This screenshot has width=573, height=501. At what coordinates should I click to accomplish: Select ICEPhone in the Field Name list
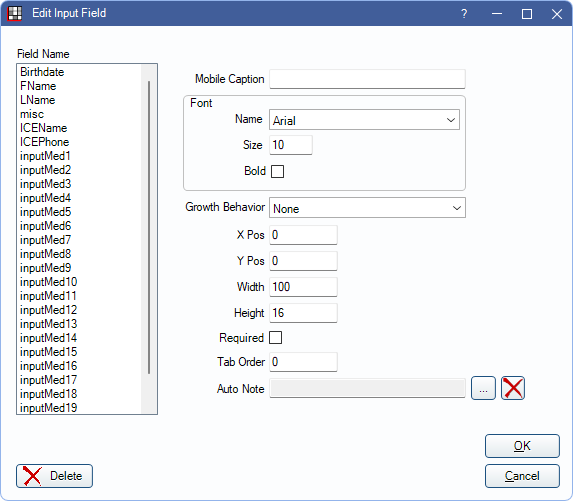tap(45, 142)
